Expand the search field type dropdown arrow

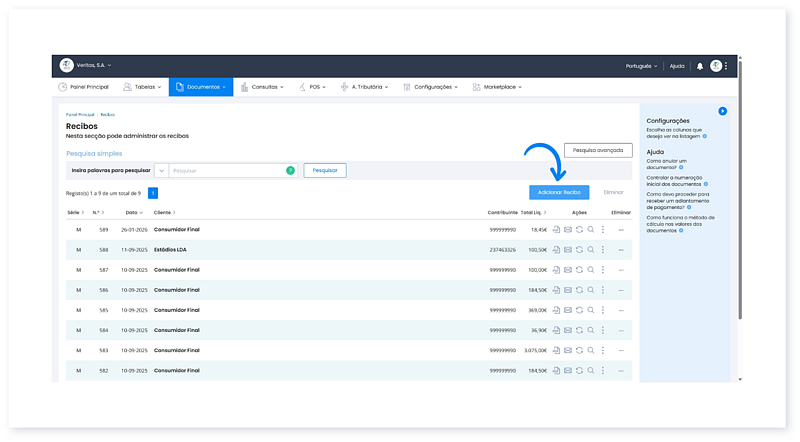pos(161,171)
